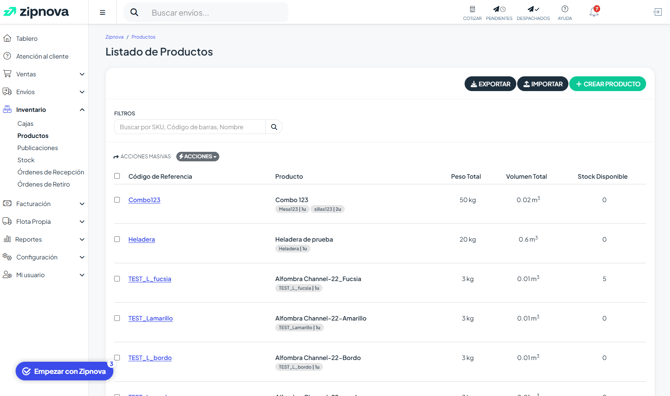This screenshot has width=670, height=396.
Task: Expand the Reportes menu chevron
Action: [x=82, y=240]
